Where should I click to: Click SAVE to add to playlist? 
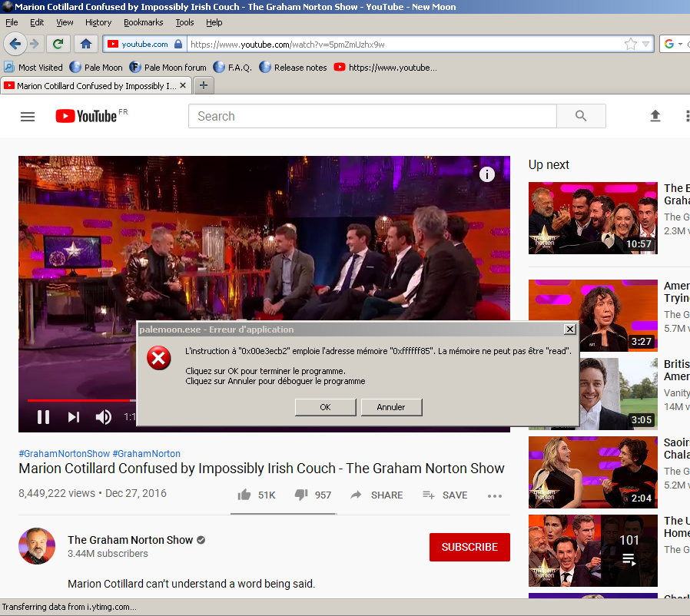[445, 495]
